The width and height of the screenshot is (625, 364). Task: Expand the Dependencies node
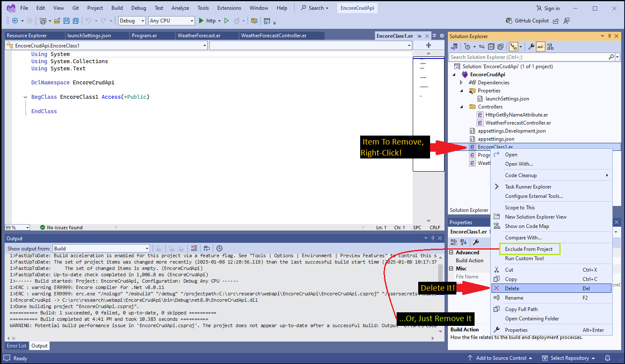tap(462, 83)
